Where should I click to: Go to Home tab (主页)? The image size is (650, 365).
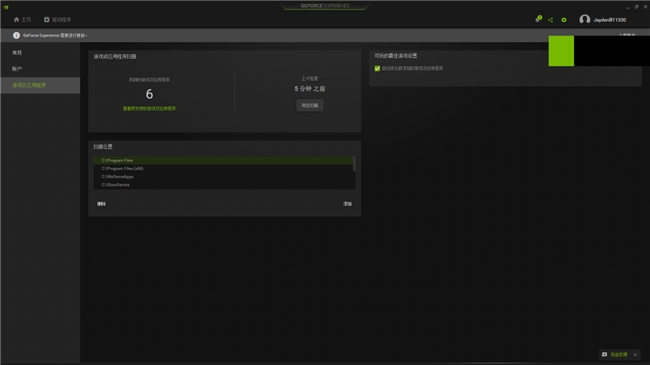coord(22,19)
